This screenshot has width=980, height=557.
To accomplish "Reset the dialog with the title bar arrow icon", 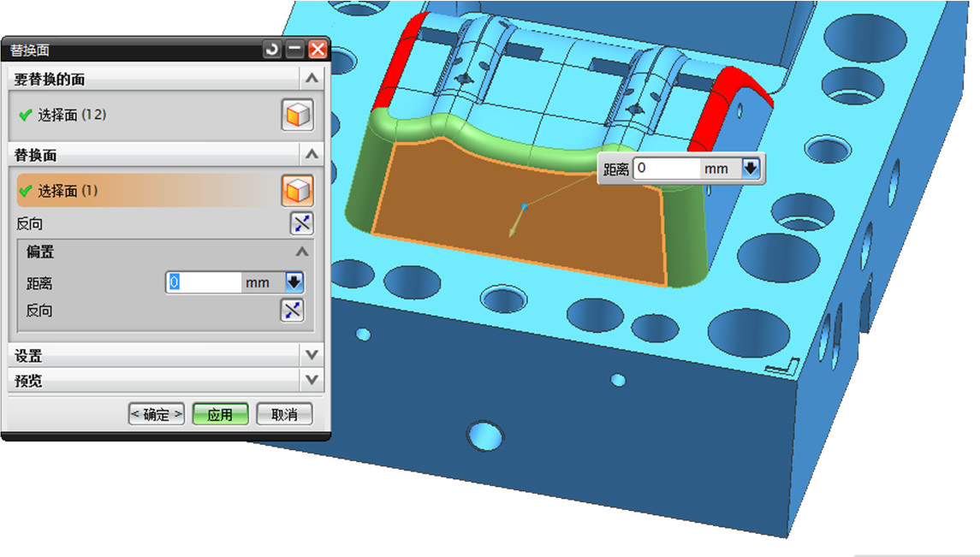I will coord(272,50).
